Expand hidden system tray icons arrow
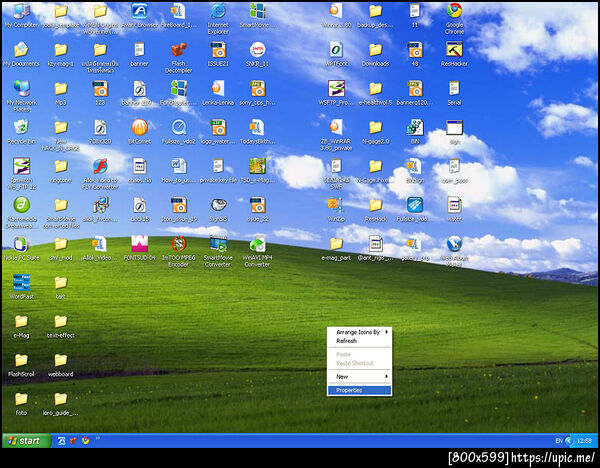This screenshot has width=600, height=468. (569, 441)
